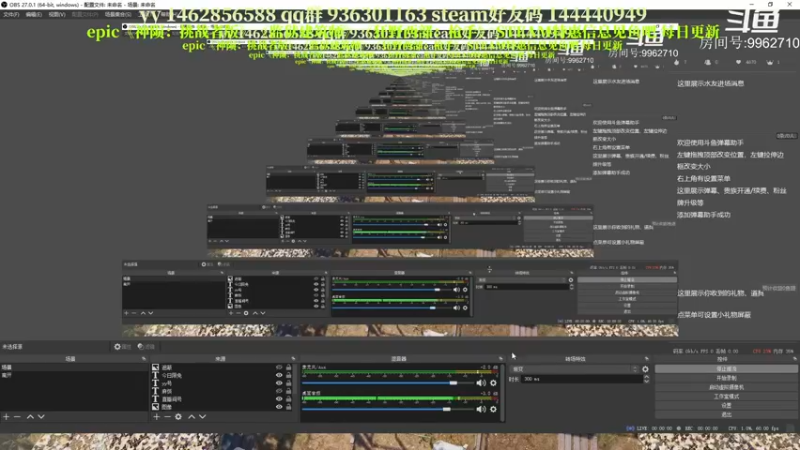This screenshot has width=800, height=450.
Task: Lock the yy号 source
Action: (289, 383)
